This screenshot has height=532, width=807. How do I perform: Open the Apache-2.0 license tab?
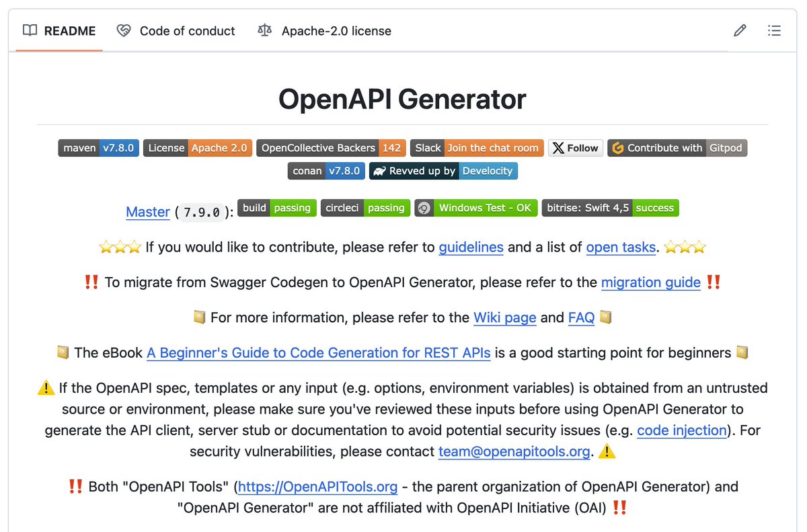click(x=324, y=31)
